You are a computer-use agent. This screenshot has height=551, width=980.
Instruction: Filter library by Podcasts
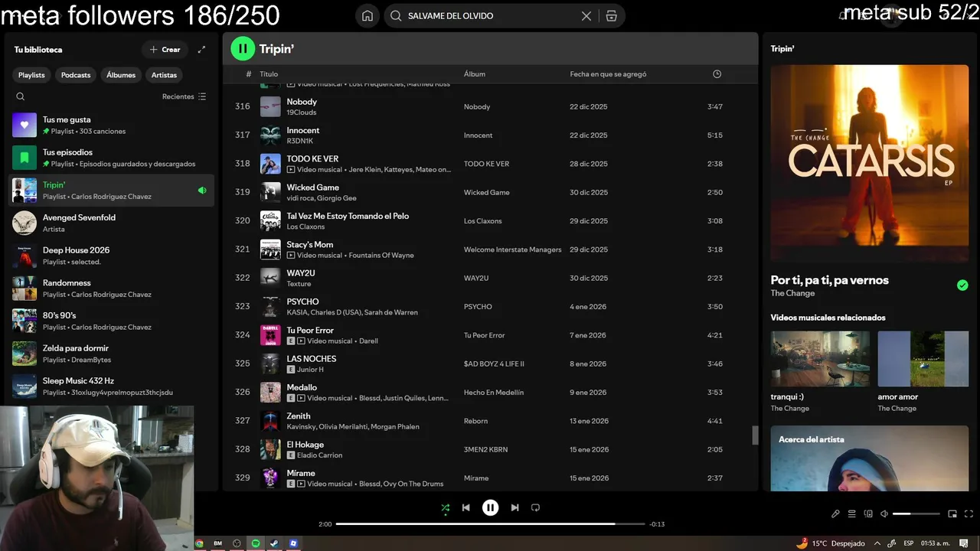point(76,75)
